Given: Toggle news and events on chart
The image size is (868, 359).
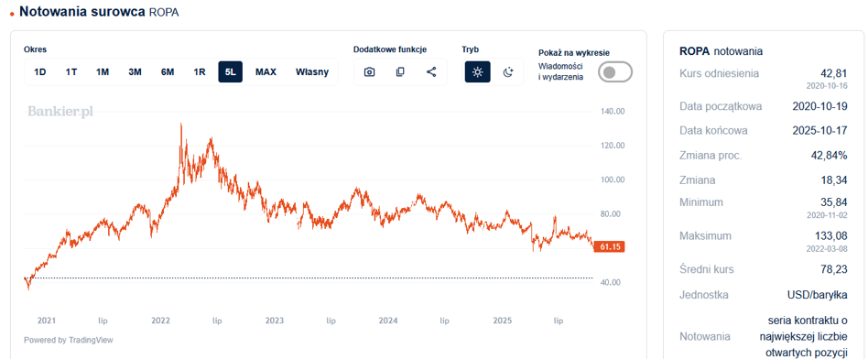Looking at the screenshot, I should coord(615,72).
